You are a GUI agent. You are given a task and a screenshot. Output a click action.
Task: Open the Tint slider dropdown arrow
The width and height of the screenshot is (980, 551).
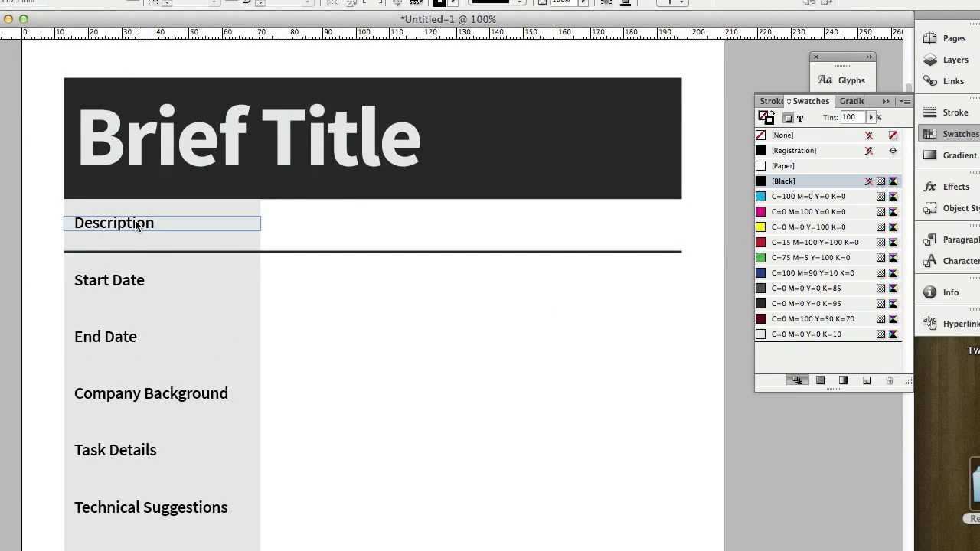pos(871,117)
